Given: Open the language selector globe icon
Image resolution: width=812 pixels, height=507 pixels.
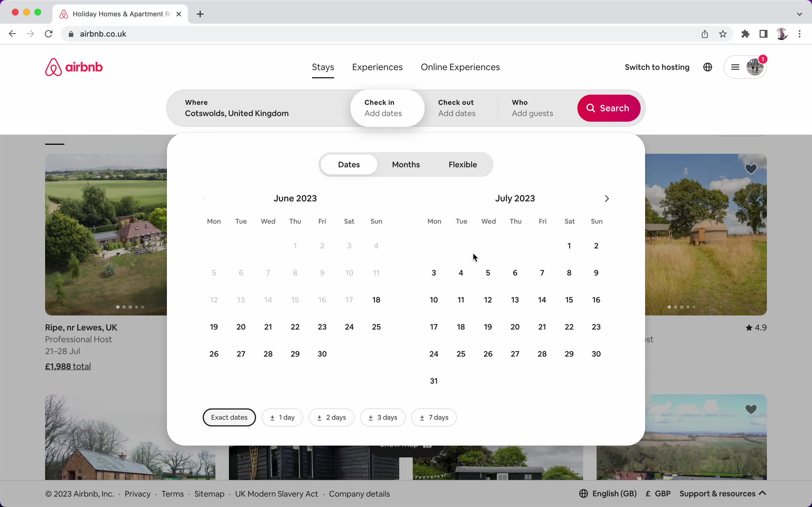Looking at the screenshot, I should [x=708, y=67].
